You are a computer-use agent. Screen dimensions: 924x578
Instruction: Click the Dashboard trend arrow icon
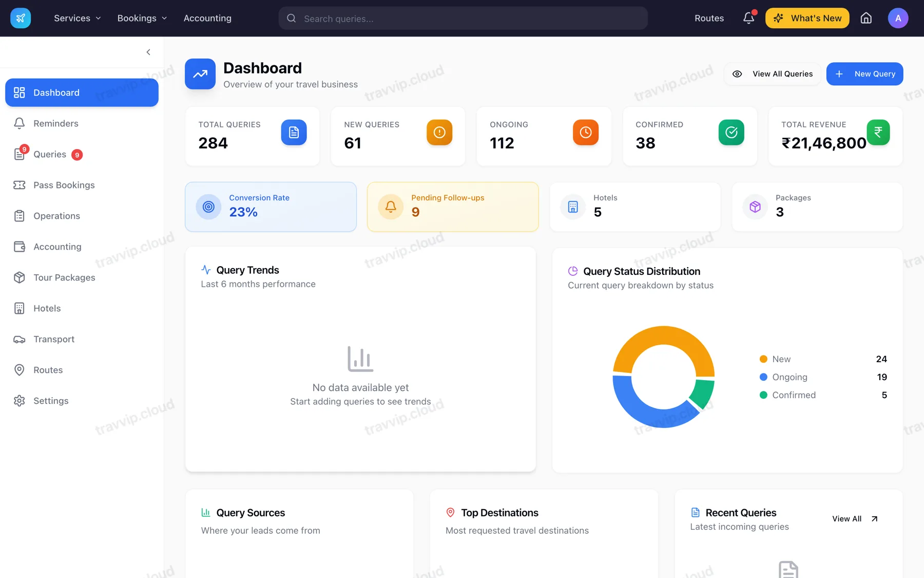tap(200, 74)
